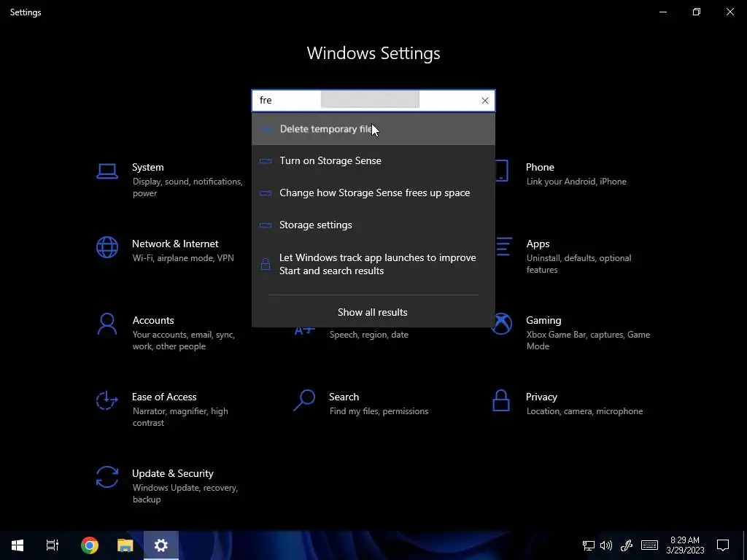Viewport: 747px width, 560px height.
Task: Click lock icon beside Let Windows track app launches
Action: [266, 264]
